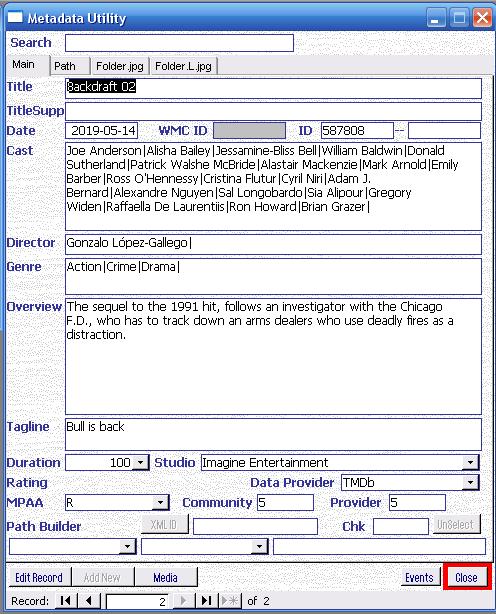Switch to the Path tab
This screenshot has height=614, width=496.
(70, 66)
